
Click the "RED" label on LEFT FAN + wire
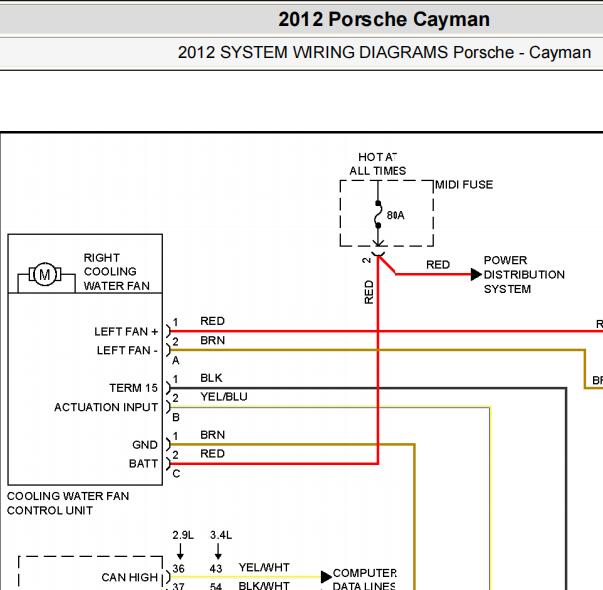(212, 321)
